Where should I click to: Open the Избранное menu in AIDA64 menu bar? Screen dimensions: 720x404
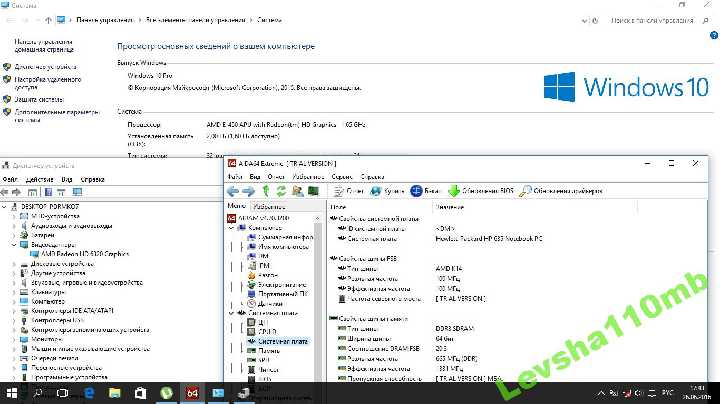click(x=308, y=177)
